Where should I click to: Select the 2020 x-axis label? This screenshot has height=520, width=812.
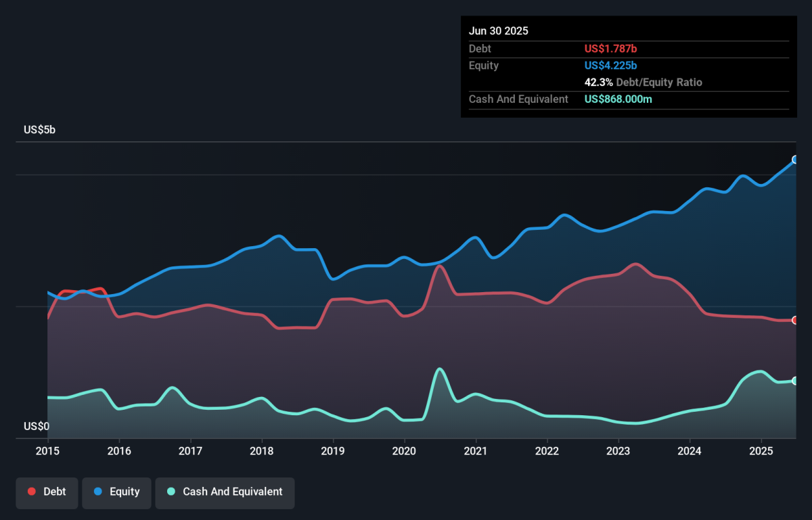(x=405, y=450)
